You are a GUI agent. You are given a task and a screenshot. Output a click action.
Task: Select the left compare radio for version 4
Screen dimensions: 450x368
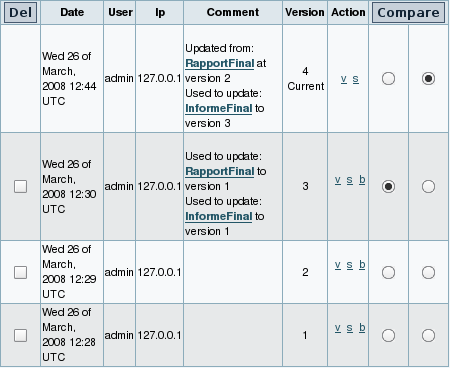388,79
